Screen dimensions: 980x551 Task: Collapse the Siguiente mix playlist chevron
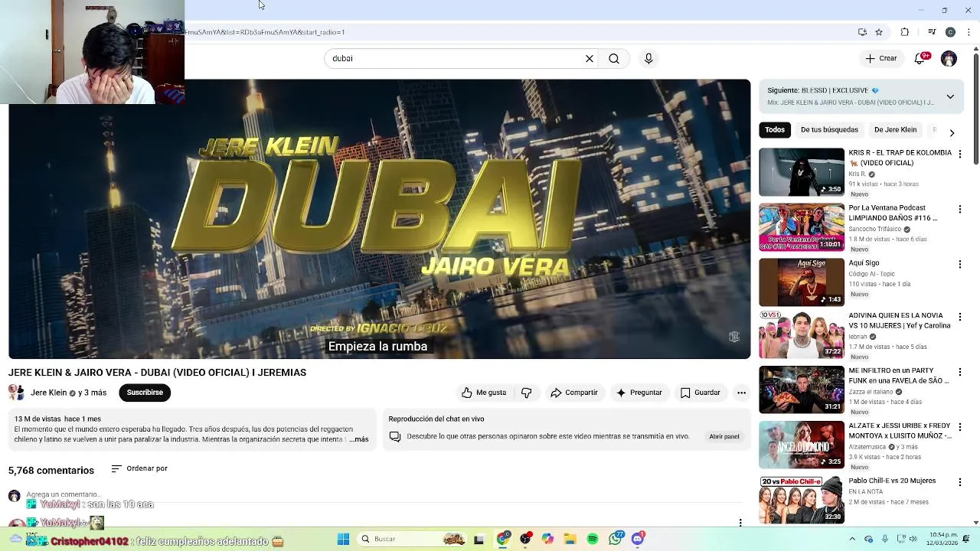(x=950, y=96)
